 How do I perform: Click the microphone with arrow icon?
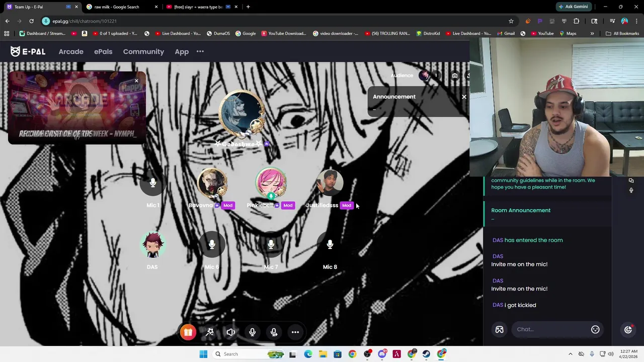click(x=274, y=332)
